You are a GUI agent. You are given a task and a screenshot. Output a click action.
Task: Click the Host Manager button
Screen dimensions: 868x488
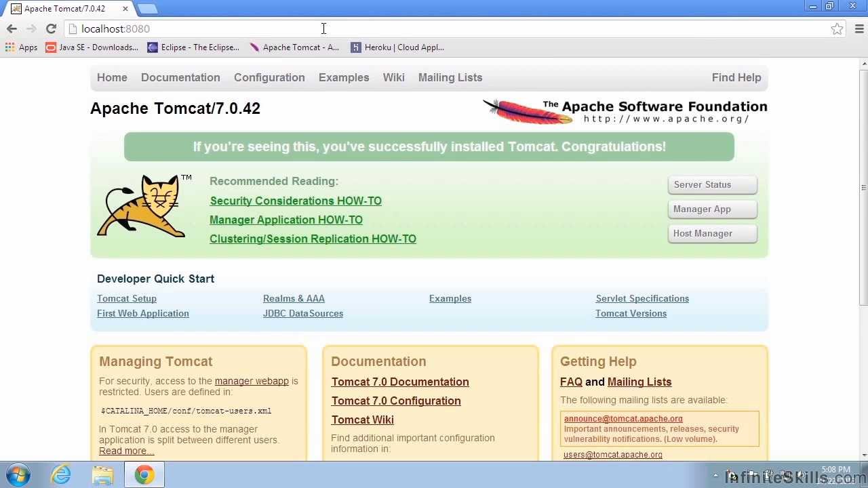(712, 233)
